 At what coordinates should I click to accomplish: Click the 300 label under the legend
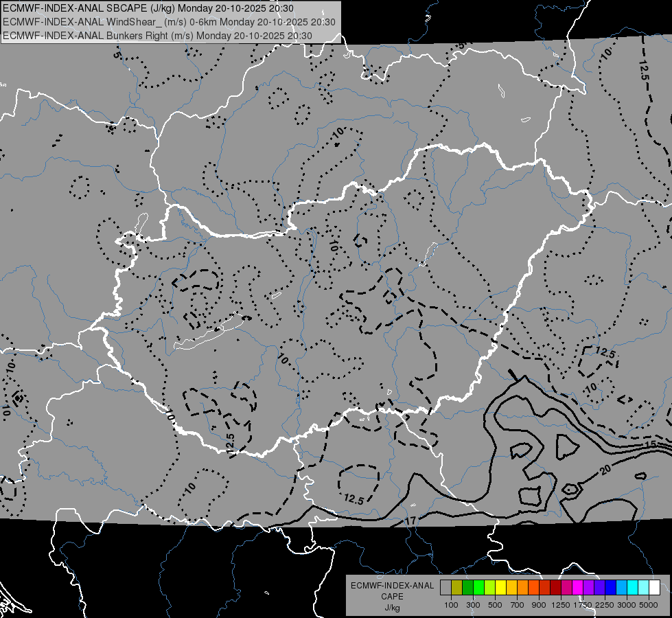click(x=473, y=605)
